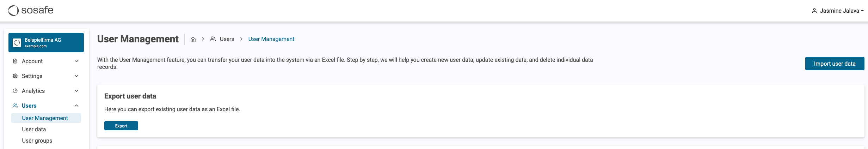Click the Settings gear icon in sidebar
This screenshot has height=149, width=868.
click(15, 76)
